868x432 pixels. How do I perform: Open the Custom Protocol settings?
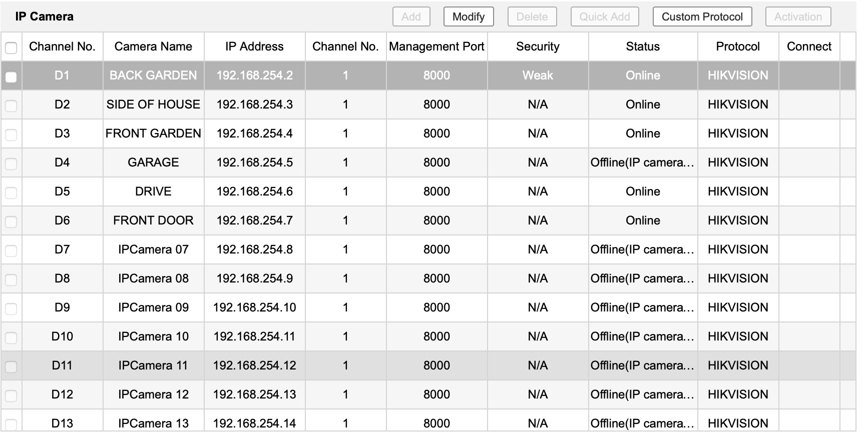[x=702, y=16]
